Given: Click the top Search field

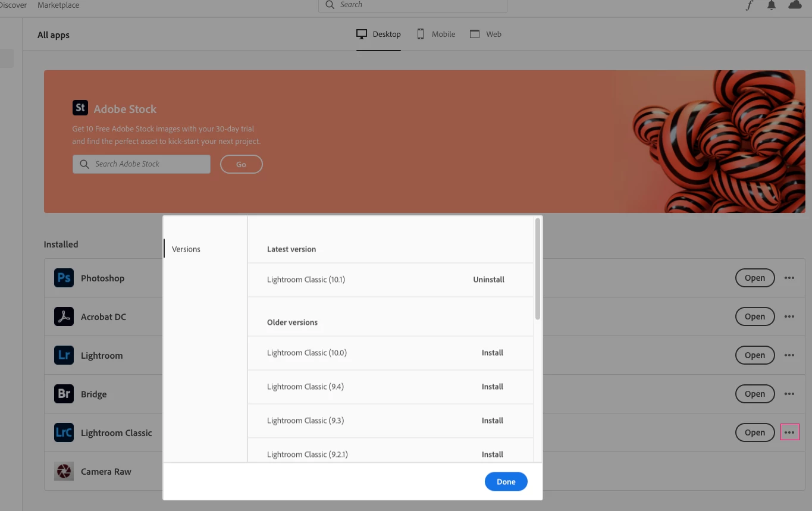Looking at the screenshot, I should coord(413,5).
